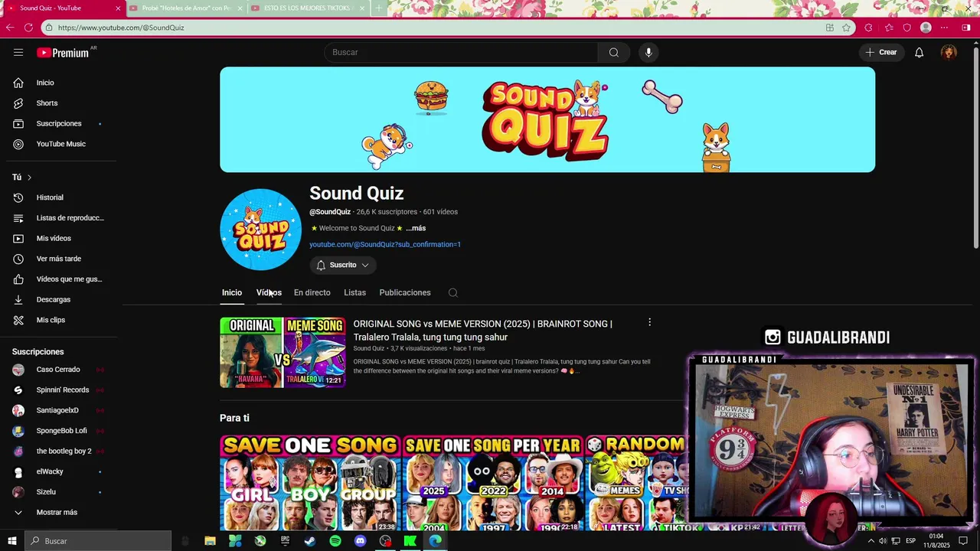The width and height of the screenshot is (980, 551).
Task: Open SAVE ONE SONG PER YEAR thumbnail
Action: click(493, 483)
